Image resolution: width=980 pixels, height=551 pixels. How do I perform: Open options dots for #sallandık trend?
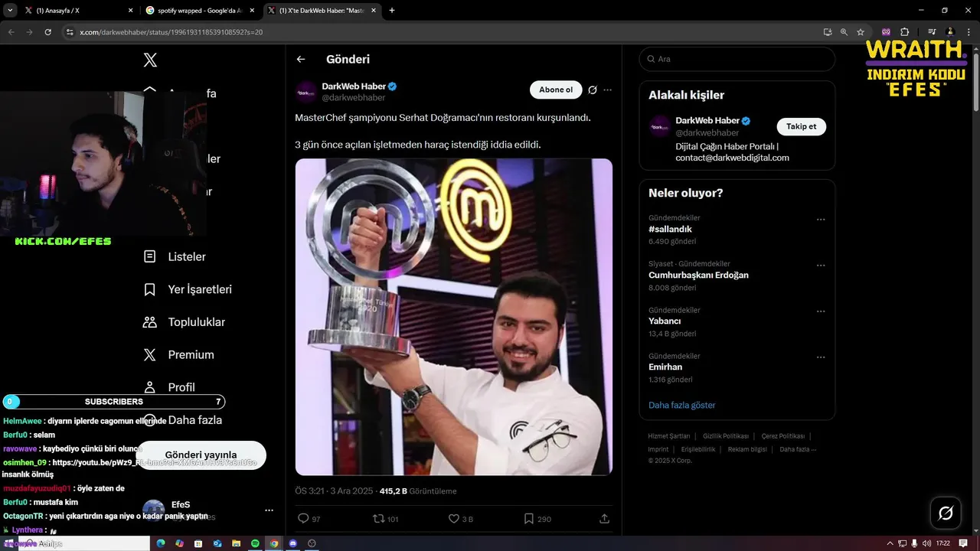[821, 220]
